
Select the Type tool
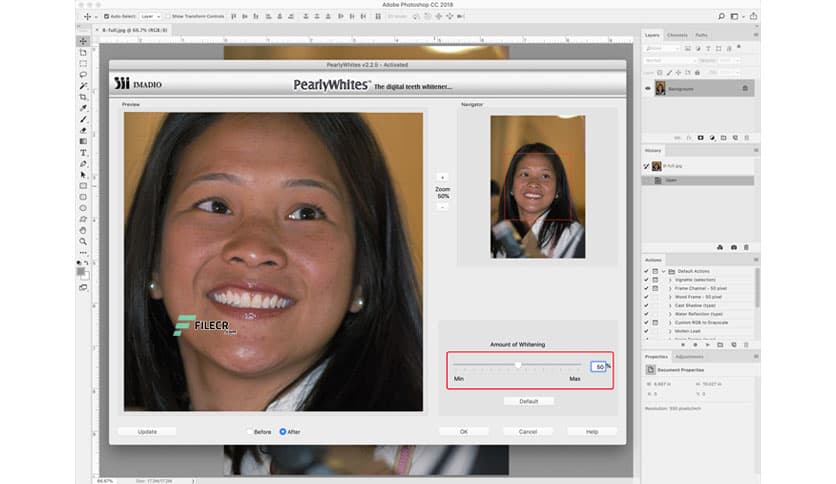click(x=83, y=153)
